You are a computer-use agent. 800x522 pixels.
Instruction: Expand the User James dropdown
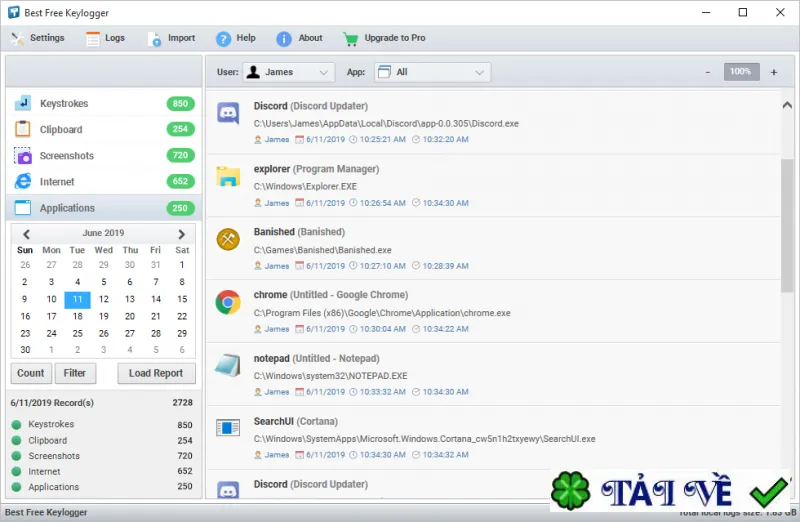[x=289, y=72]
